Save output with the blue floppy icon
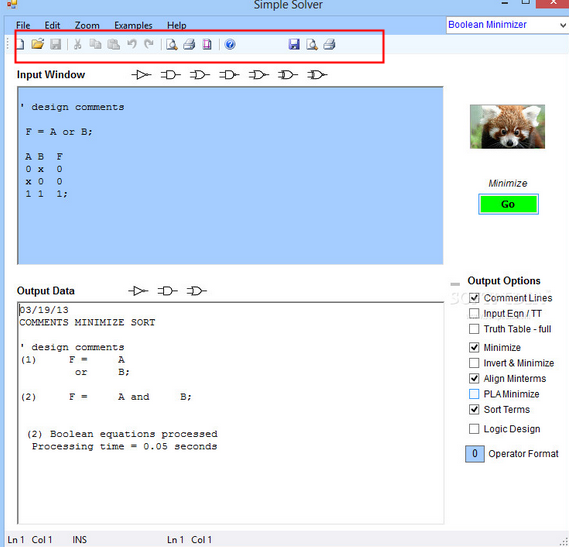 pos(294,44)
